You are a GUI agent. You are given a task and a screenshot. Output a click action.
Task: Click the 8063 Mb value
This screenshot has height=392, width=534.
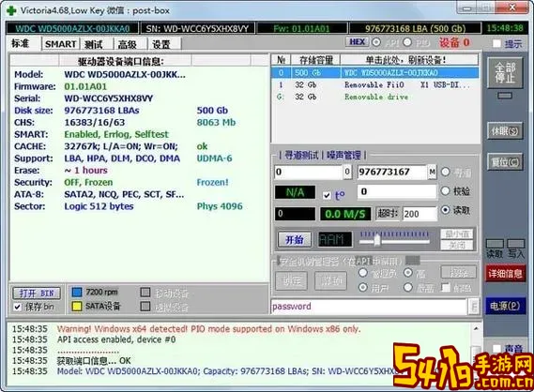coord(216,123)
